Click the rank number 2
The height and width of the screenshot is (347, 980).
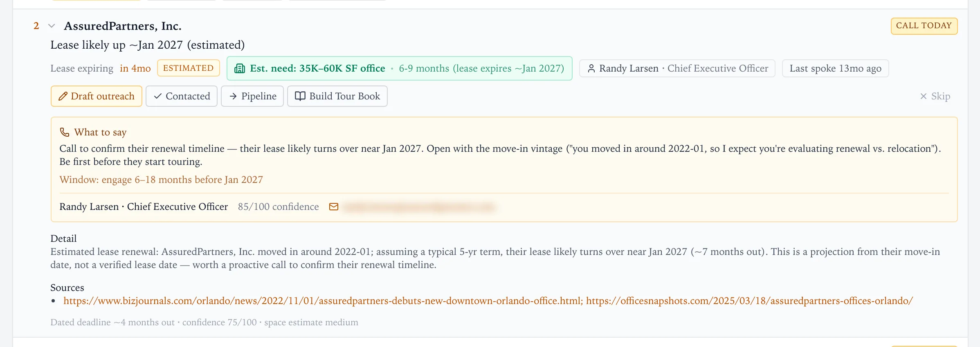tap(36, 26)
